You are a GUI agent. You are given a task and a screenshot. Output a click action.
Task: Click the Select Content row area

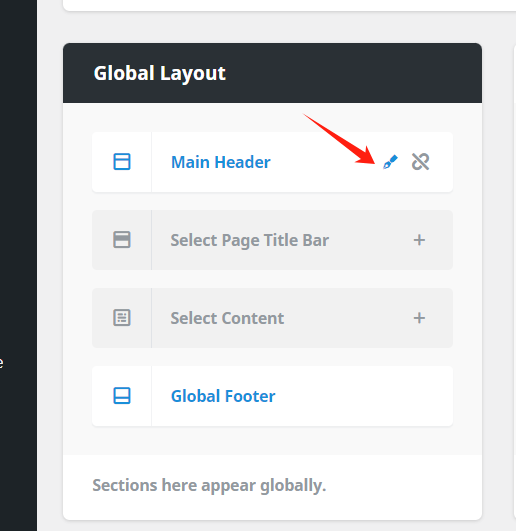point(273,318)
